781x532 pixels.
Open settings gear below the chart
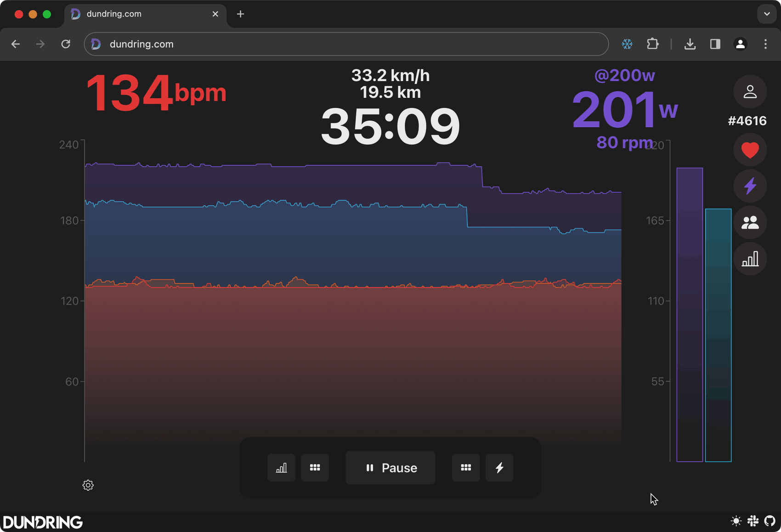tap(88, 485)
